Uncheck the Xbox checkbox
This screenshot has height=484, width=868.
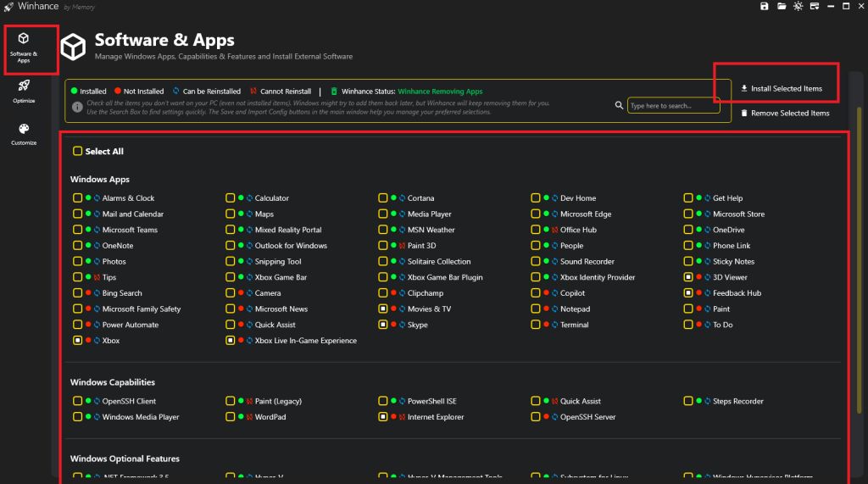(77, 340)
